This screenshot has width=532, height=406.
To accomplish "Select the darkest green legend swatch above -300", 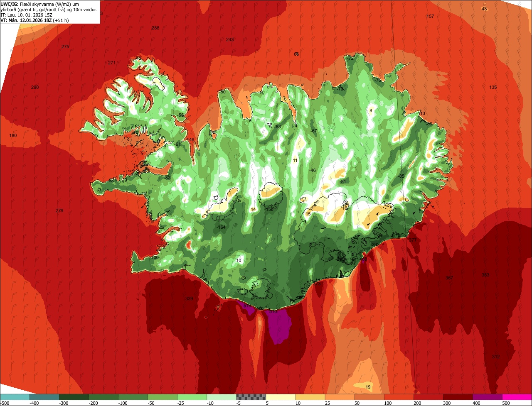I will pos(74,397).
